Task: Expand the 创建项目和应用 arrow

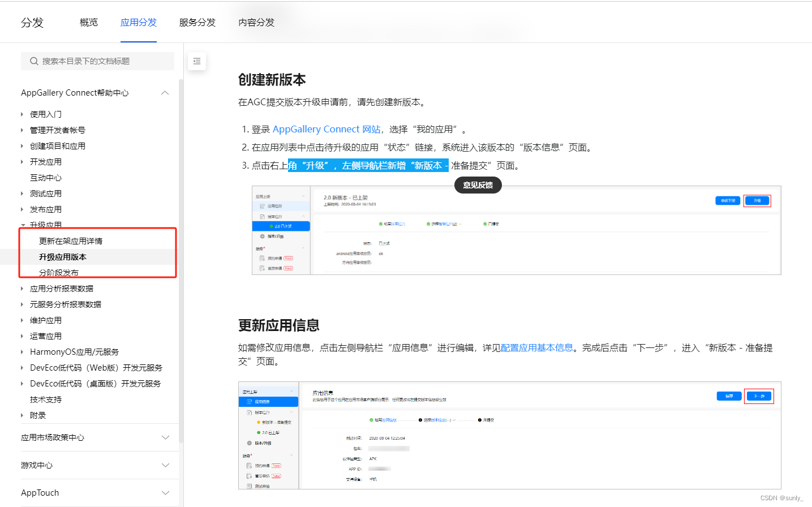Action: click(23, 146)
